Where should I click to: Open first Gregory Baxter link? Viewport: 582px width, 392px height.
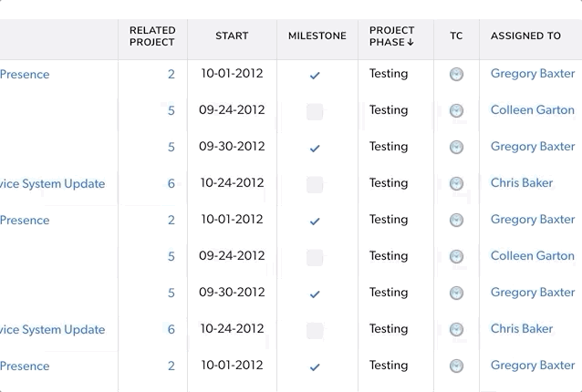coord(533,74)
